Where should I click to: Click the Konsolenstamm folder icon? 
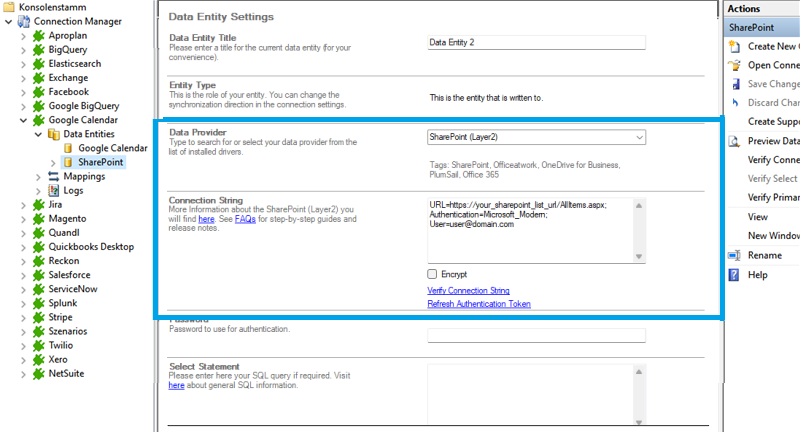click(9, 7)
